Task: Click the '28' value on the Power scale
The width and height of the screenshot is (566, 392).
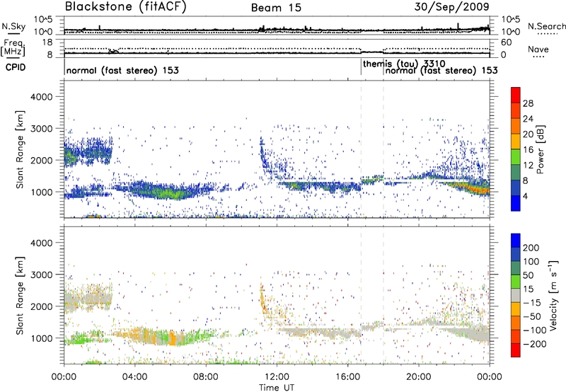Action: pos(528,103)
